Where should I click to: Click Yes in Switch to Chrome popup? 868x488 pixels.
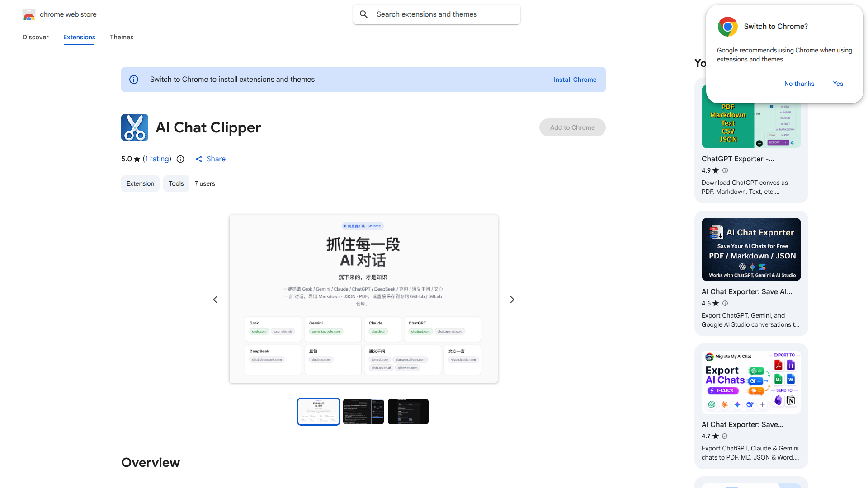pyautogui.click(x=838, y=84)
